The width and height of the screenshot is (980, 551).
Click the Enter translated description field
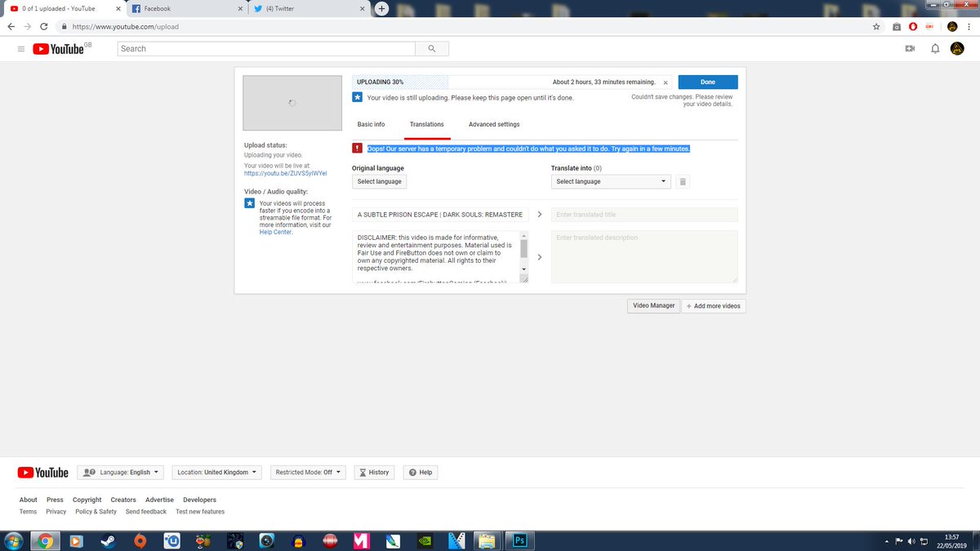(x=644, y=257)
